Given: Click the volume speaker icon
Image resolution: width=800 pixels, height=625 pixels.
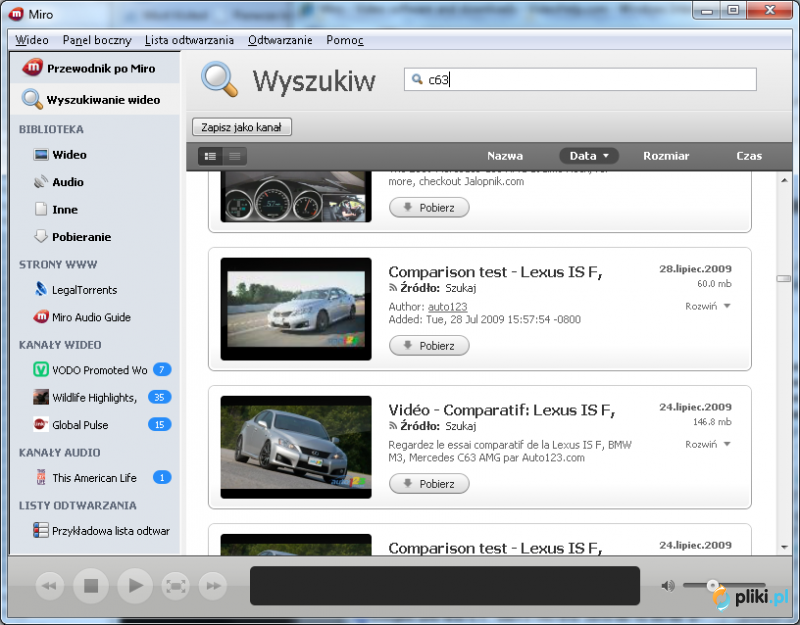Looking at the screenshot, I should [667, 586].
